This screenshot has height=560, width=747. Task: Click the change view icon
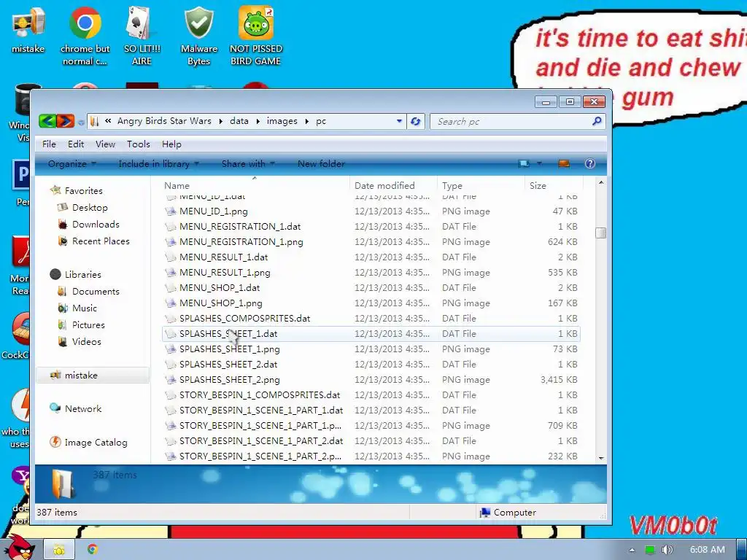tap(524, 163)
